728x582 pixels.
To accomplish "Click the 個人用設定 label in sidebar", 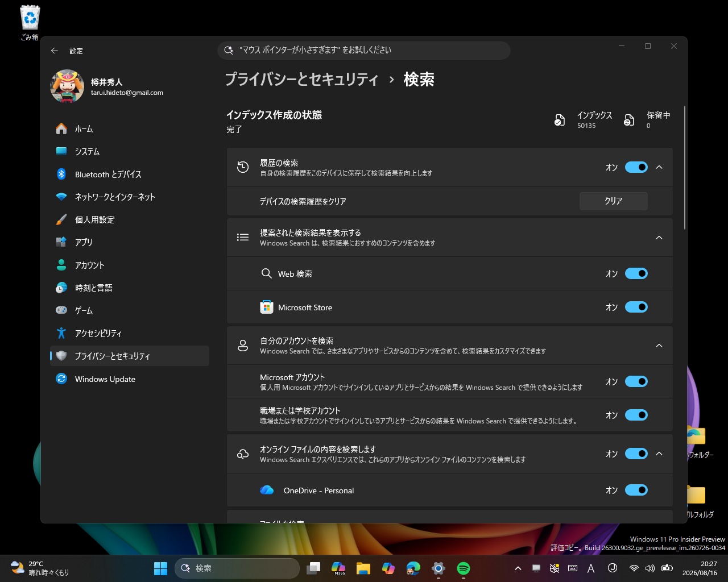I will click(x=95, y=220).
